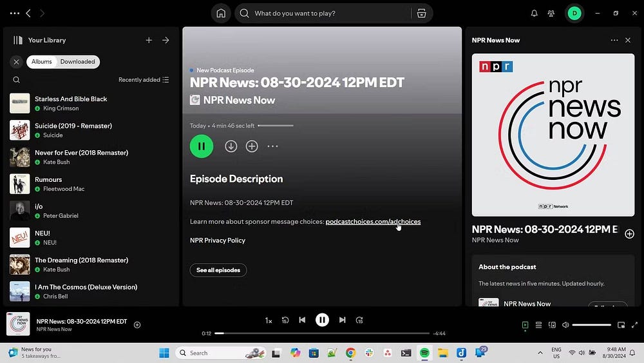Open the Recently added sort dropdown
The image size is (644, 363).
[144, 80]
